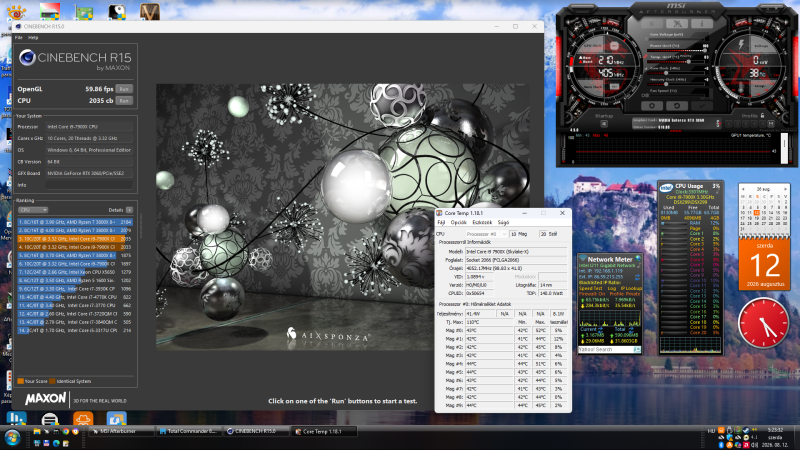Select ranking row 14 Intel i5-3317U

tap(75, 331)
